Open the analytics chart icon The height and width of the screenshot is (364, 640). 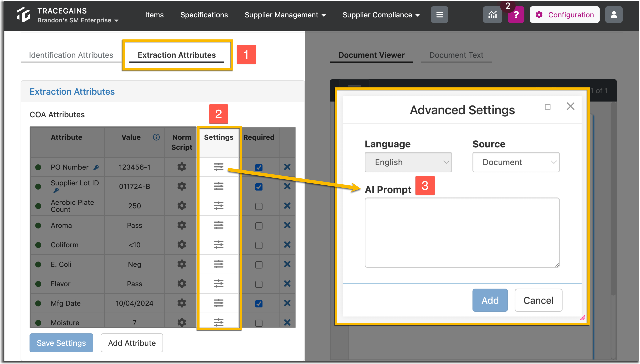coord(492,14)
